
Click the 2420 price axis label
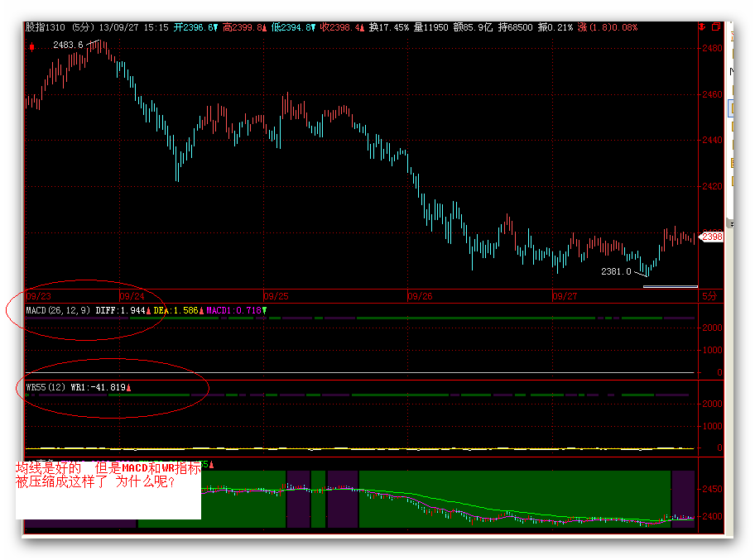[712, 186]
